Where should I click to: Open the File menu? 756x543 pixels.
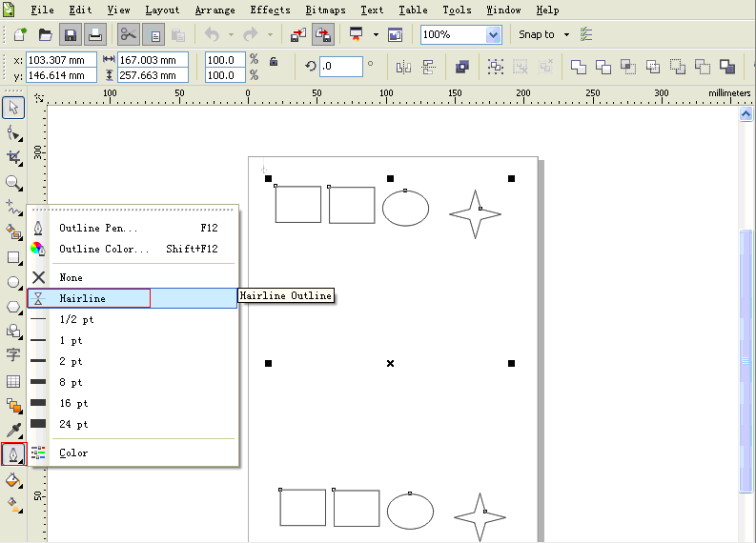[x=43, y=10]
